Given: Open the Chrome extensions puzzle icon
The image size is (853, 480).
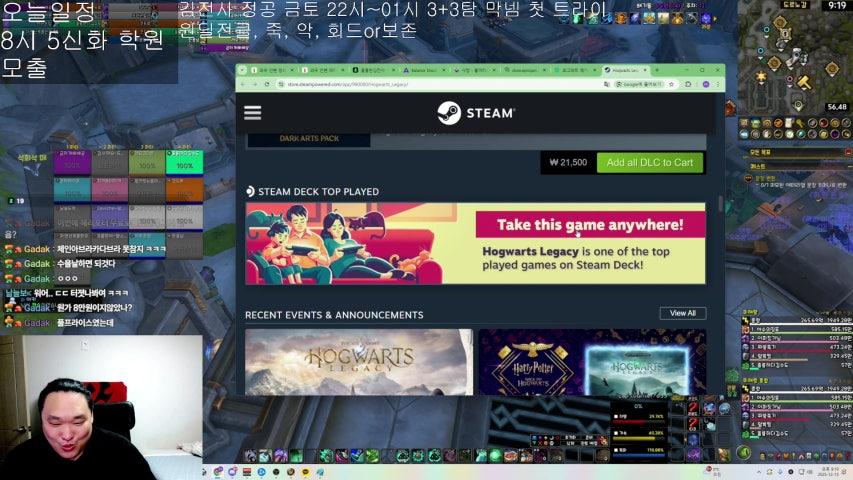Looking at the screenshot, I should click(x=688, y=84).
